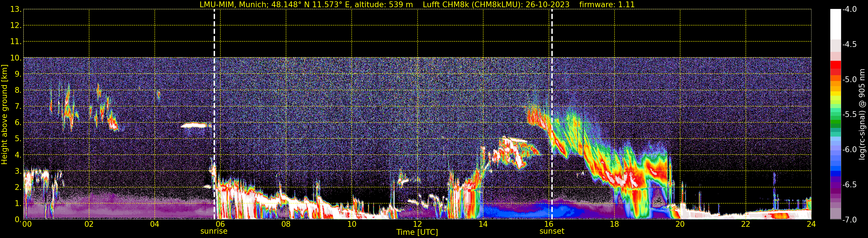Click the '12.' height axis tick label

click(16, 26)
